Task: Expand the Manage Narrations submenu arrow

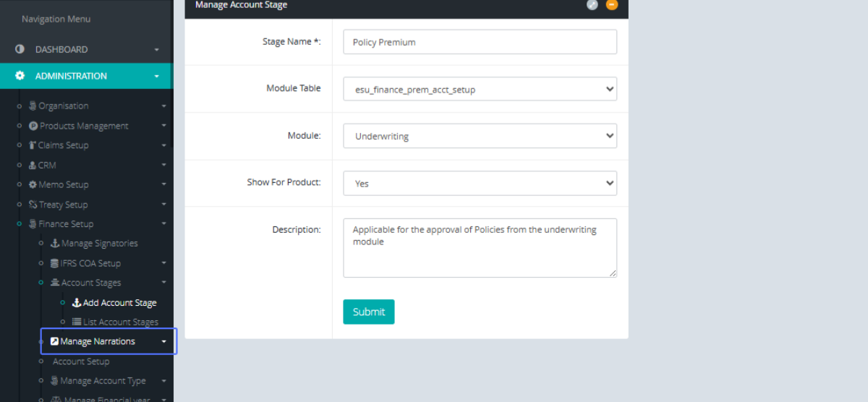Action: click(x=164, y=342)
